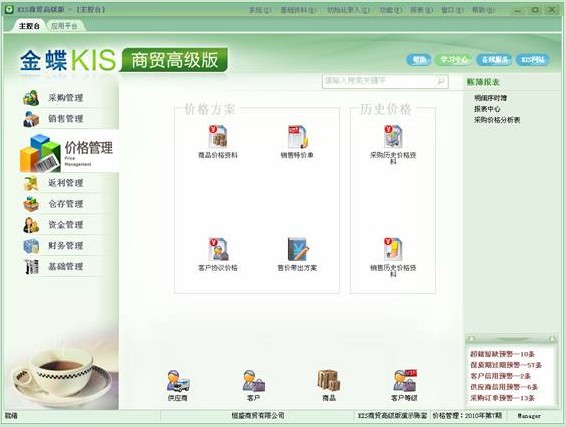Click 账簿报表 panel heading
The width and height of the screenshot is (566, 427).
(483, 82)
